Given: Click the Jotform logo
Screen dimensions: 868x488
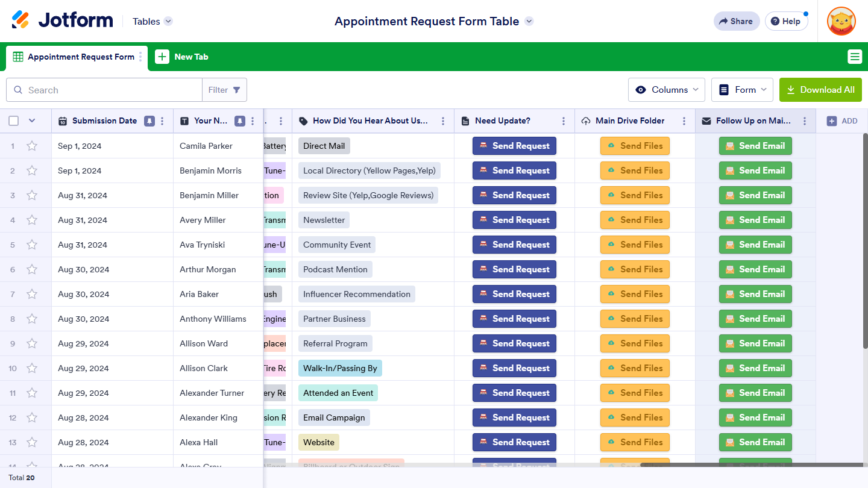Looking at the screenshot, I should pyautogui.click(x=62, y=20).
